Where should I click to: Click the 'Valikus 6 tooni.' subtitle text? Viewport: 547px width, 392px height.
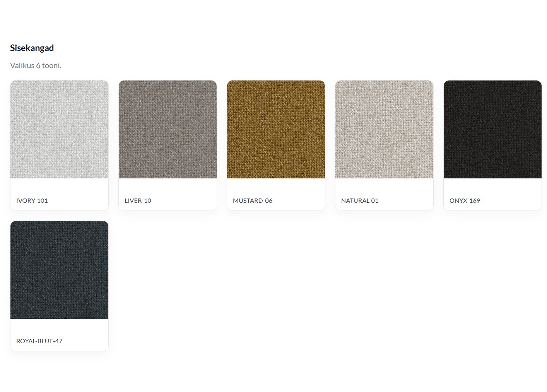[36, 65]
